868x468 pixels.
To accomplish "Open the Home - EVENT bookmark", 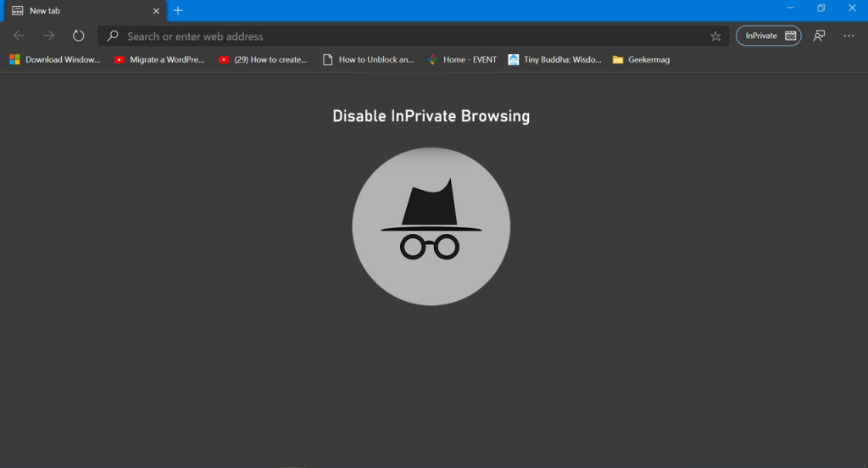I will click(462, 60).
